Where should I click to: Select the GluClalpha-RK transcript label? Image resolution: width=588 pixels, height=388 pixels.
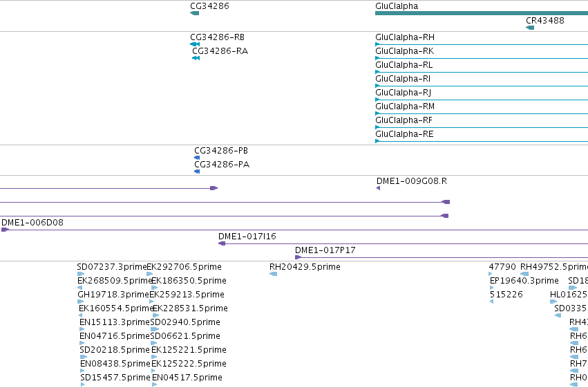[x=405, y=51]
